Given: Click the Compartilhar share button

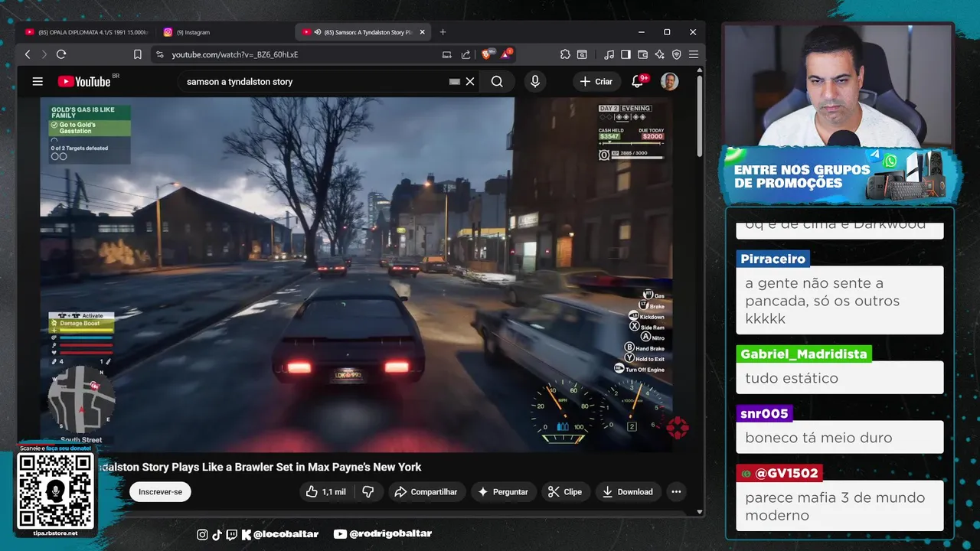Looking at the screenshot, I should click(426, 492).
